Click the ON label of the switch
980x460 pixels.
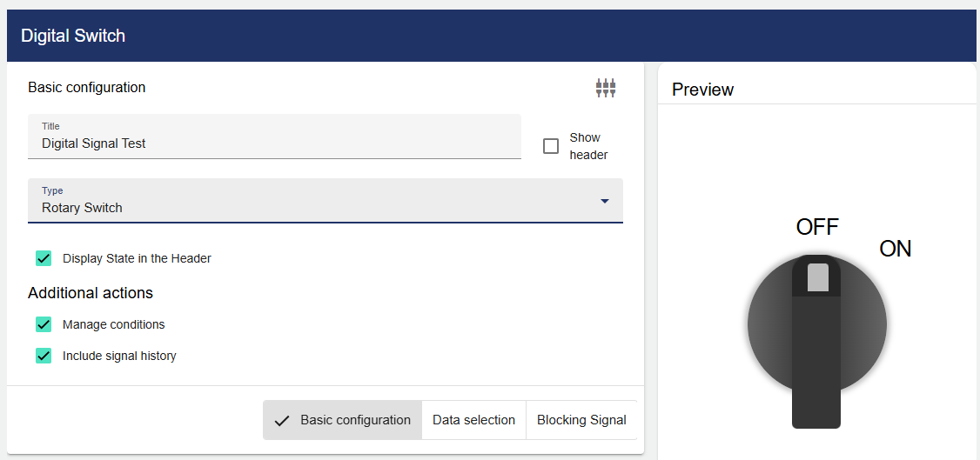tap(895, 249)
